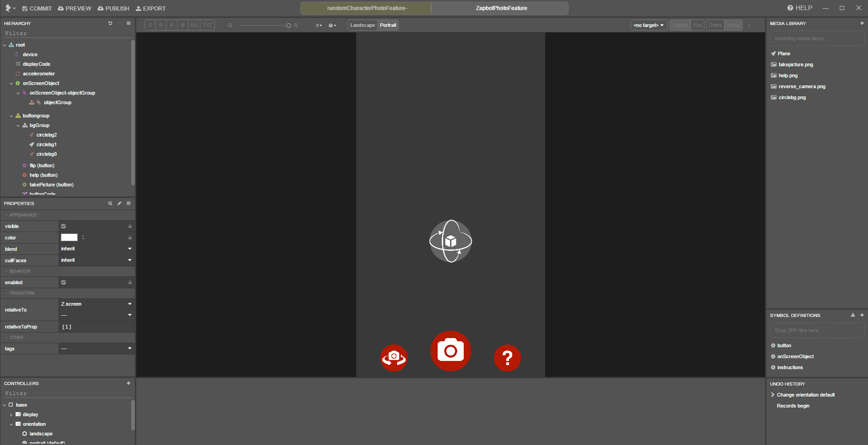Click the Properties edit pencil icon
The height and width of the screenshot is (445, 868).
pyautogui.click(x=119, y=203)
